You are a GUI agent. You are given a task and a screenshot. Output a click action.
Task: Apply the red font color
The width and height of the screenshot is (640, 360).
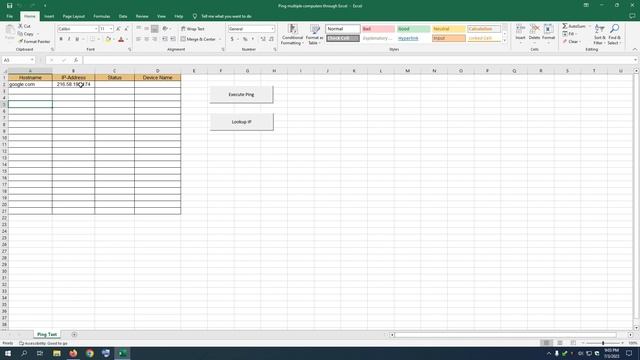click(x=121, y=39)
